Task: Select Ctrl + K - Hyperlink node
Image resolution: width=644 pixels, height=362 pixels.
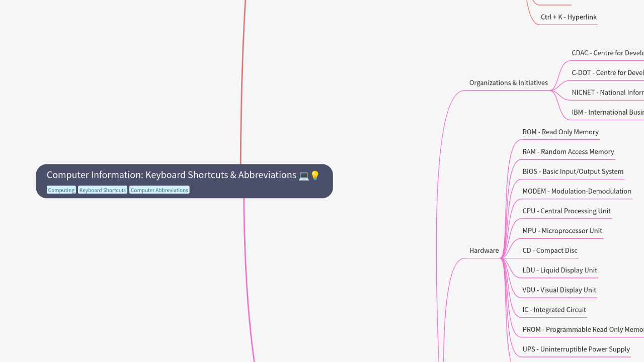Action: [x=569, y=17]
